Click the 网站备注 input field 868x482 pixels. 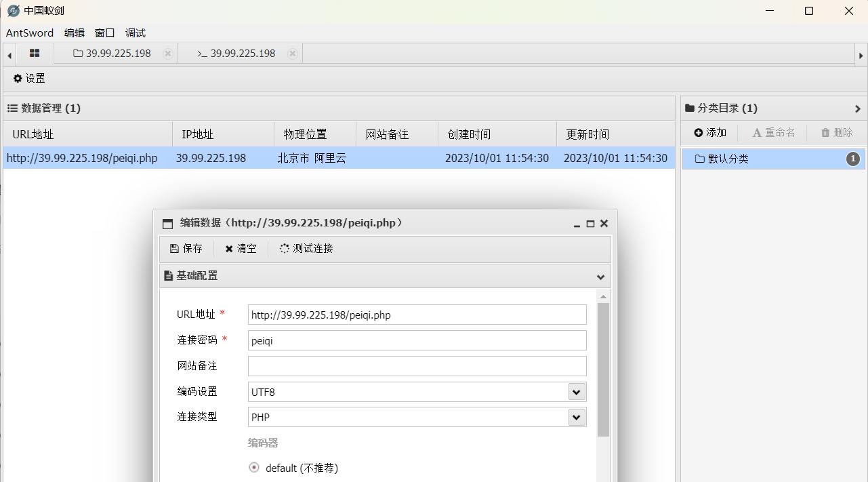coord(417,365)
